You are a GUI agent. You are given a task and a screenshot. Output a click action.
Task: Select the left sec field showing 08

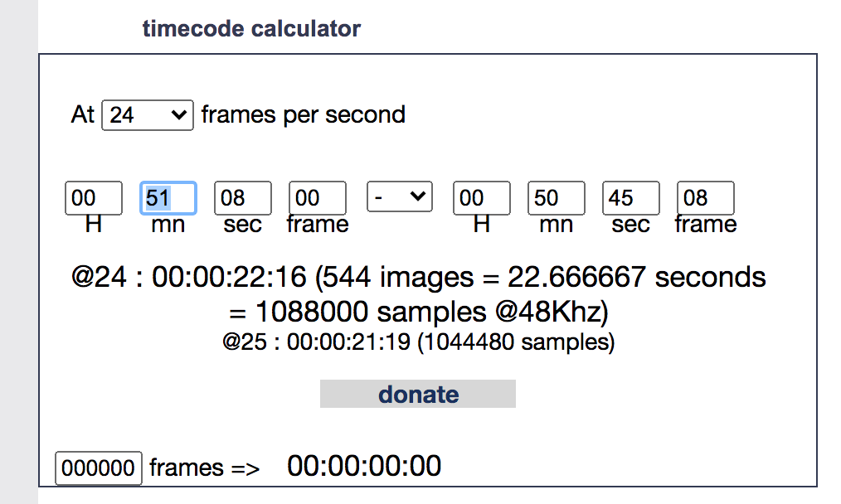tap(242, 197)
